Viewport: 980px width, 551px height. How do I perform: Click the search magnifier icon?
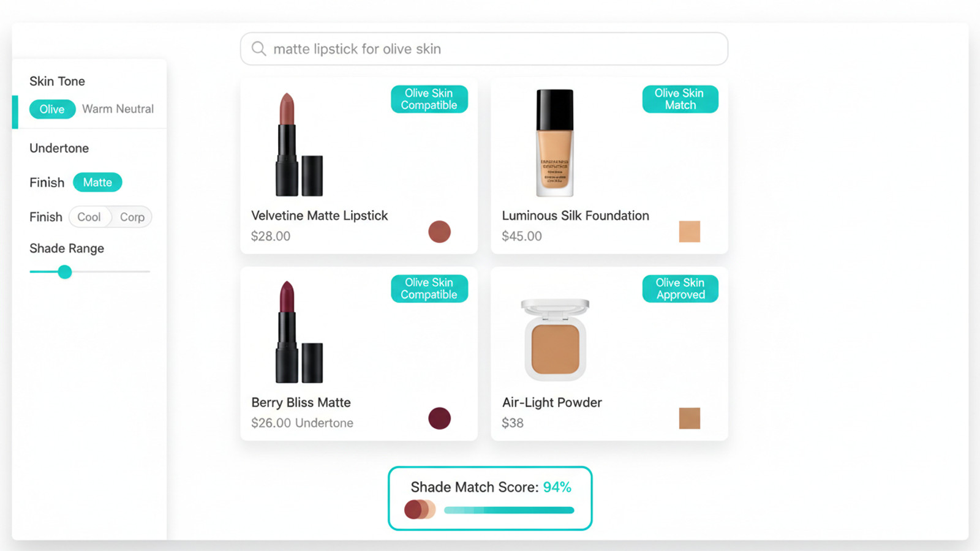[x=259, y=49]
